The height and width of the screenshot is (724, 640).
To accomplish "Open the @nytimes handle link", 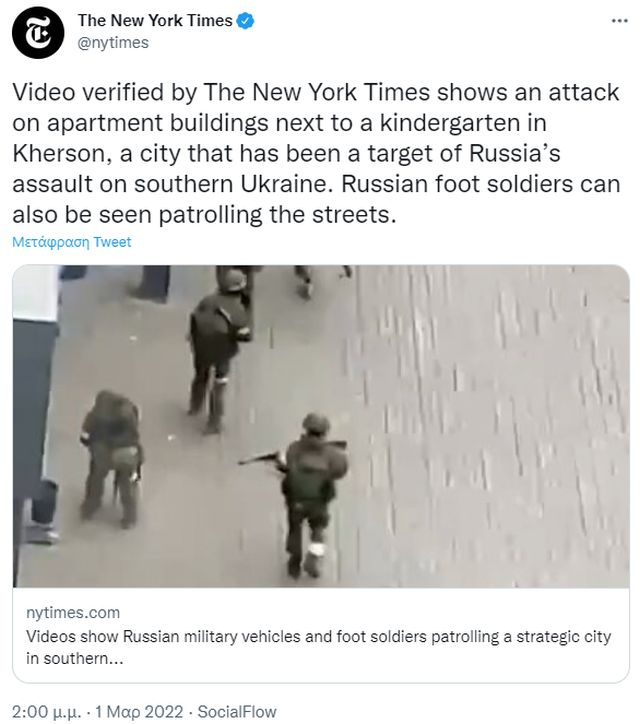I will point(113,42).
